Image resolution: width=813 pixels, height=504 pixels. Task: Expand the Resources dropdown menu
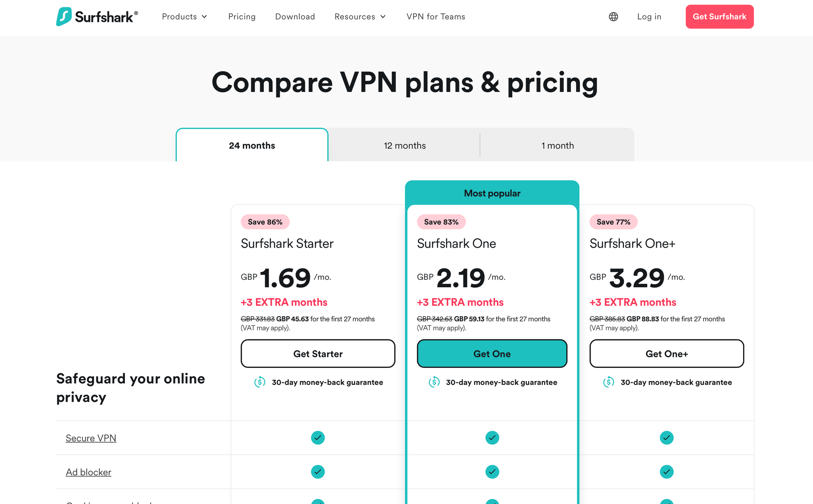(x=361, y=16)
